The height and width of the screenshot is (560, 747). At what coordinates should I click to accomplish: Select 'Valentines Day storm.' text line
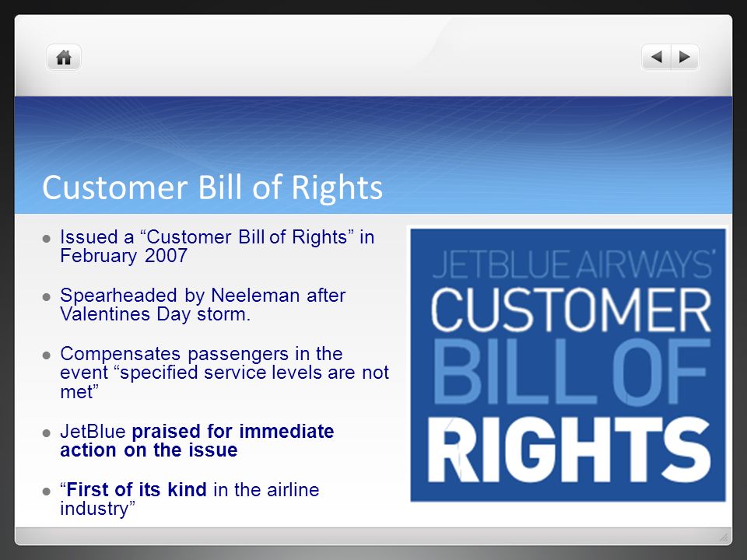pyautogui.click(x=156, y=314)
